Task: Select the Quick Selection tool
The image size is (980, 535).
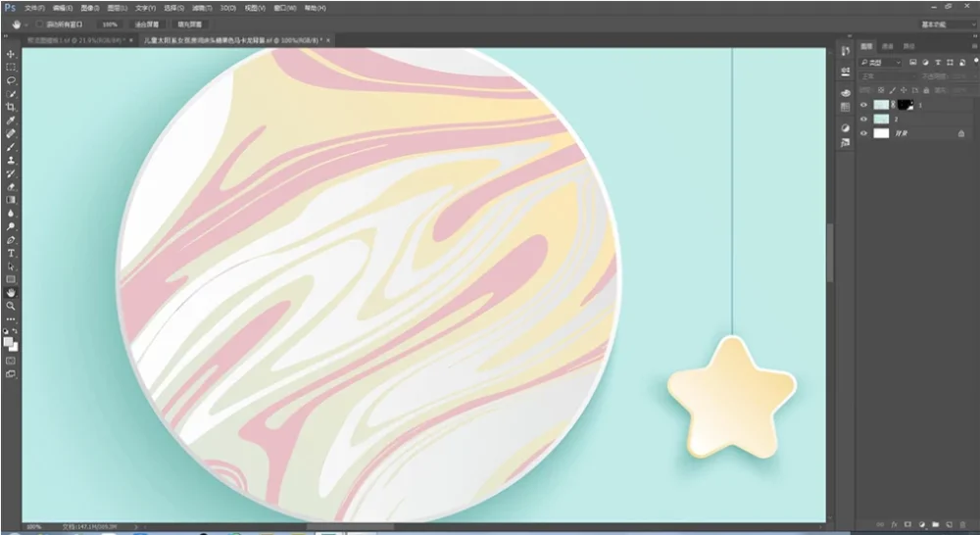Action: coord(11,94)
